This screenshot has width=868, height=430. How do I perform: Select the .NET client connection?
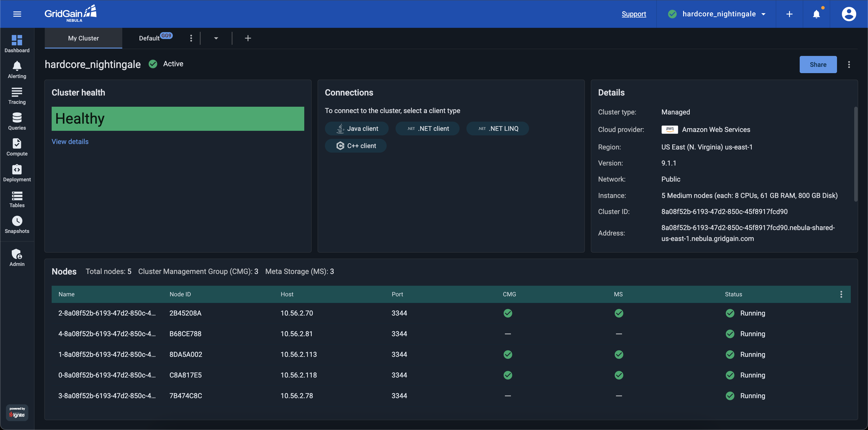(x=427, y=128)
